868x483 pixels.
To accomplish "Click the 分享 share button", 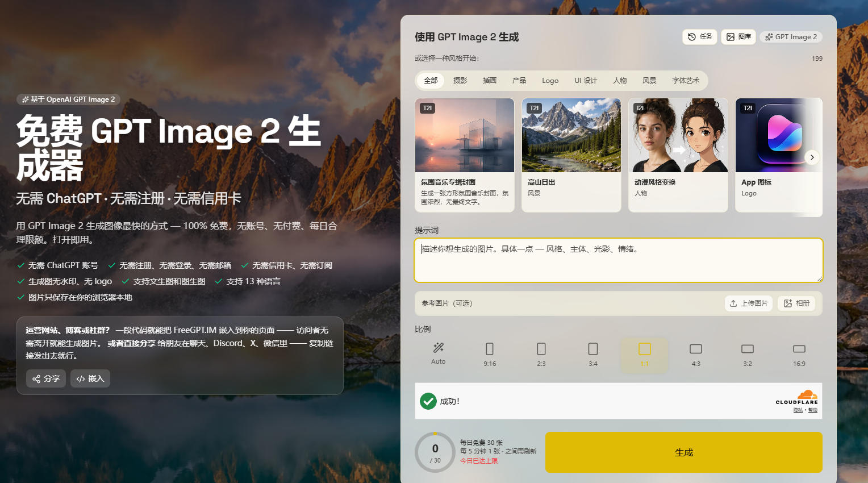I will [x=46, y=378].
